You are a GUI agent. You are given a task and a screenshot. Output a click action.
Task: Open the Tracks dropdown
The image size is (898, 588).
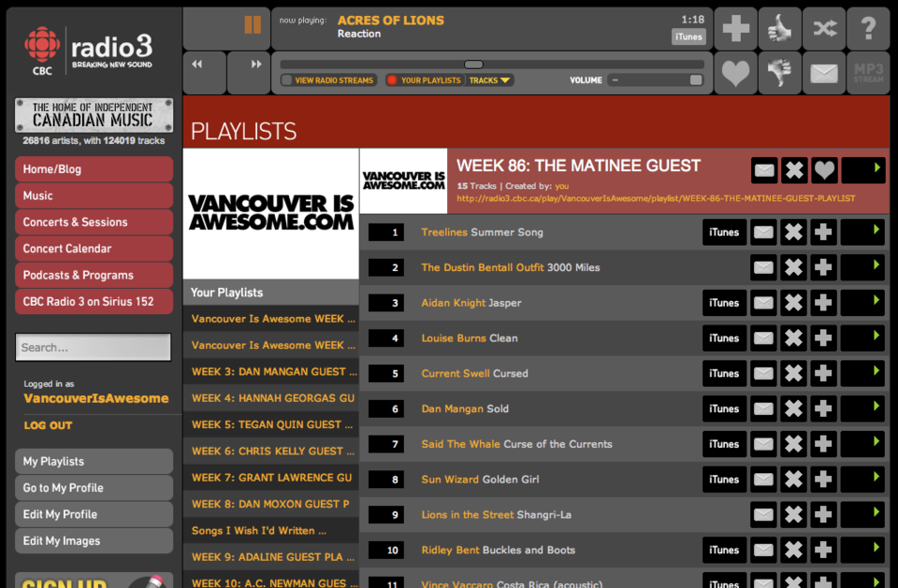489,80
